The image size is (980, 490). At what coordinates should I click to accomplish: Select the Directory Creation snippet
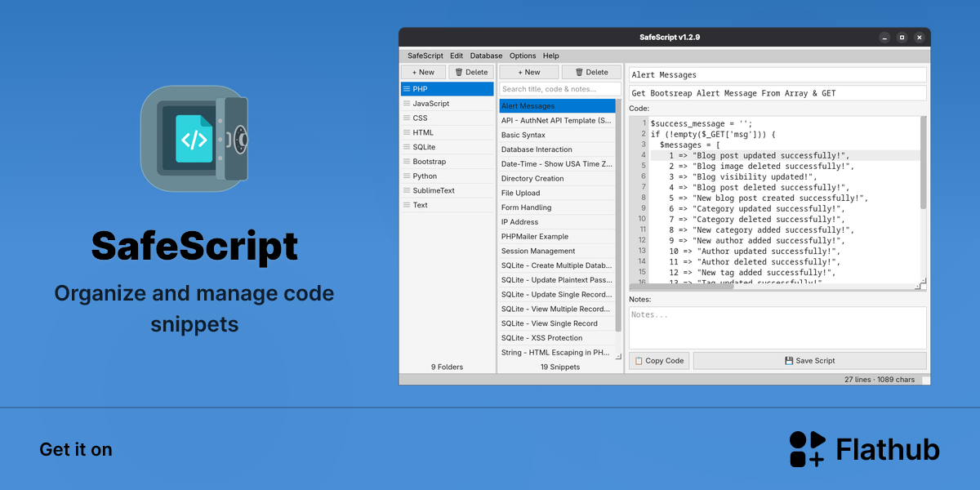tap(557, 178)
